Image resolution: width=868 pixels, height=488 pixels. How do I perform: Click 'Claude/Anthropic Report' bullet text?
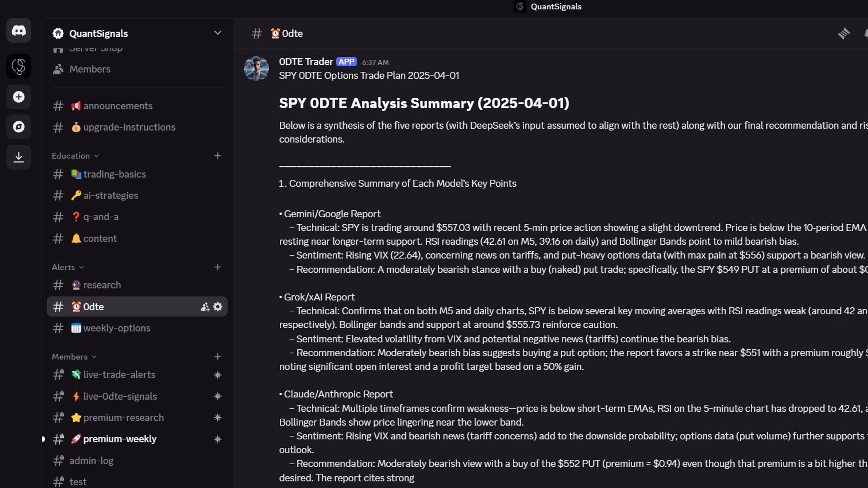click(338, 394)
